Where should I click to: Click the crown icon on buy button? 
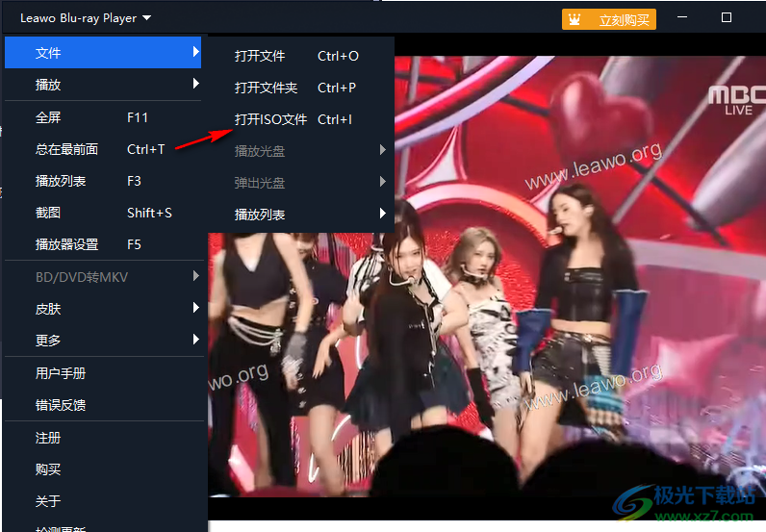click(574, 20)
